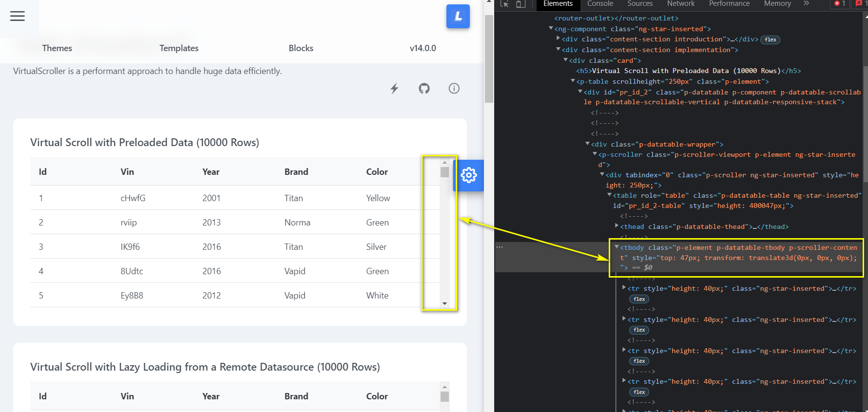Click the Silver color cell
The width and height of the screenshot is (868, 412).
pyautogui.click(x=376, y=247)
